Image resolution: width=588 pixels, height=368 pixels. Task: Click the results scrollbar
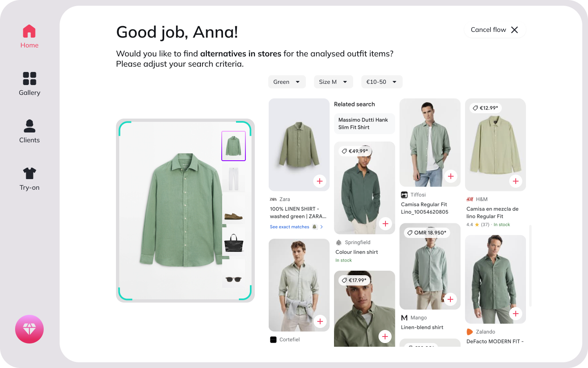tap(530, 265)
